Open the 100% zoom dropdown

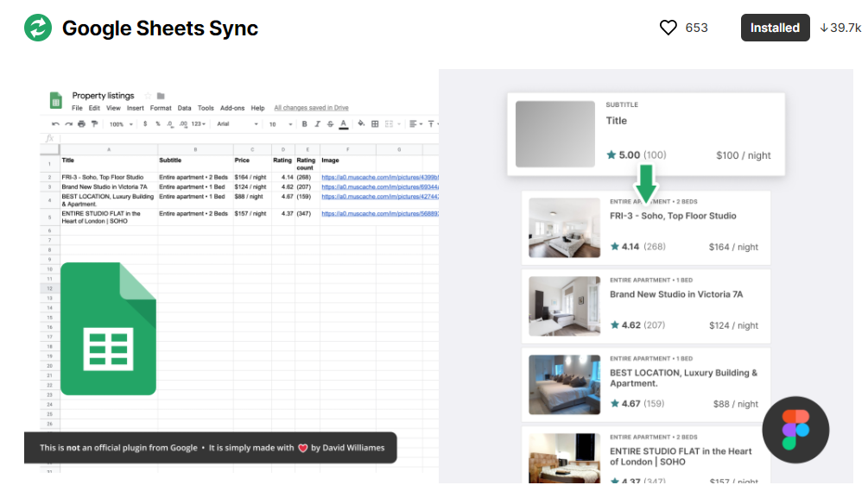click(x=121, y=124)
